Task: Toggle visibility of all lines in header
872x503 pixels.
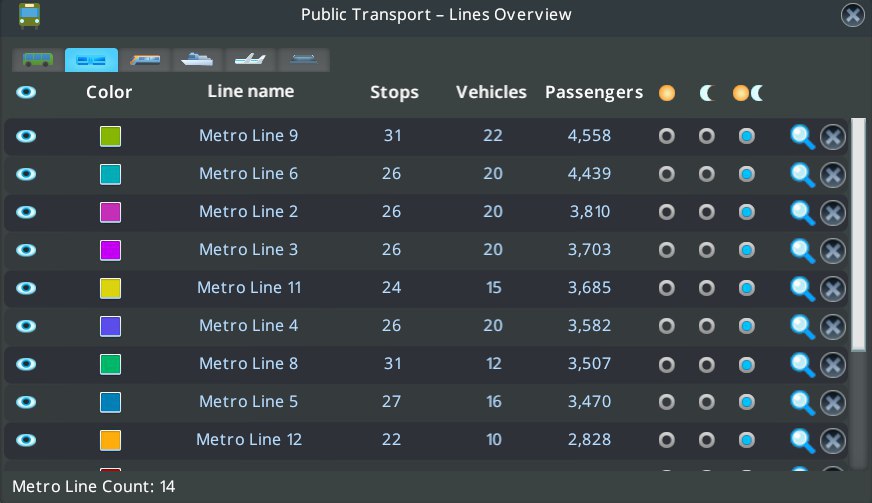Action: pyautogui.click(x=27, y=93)
